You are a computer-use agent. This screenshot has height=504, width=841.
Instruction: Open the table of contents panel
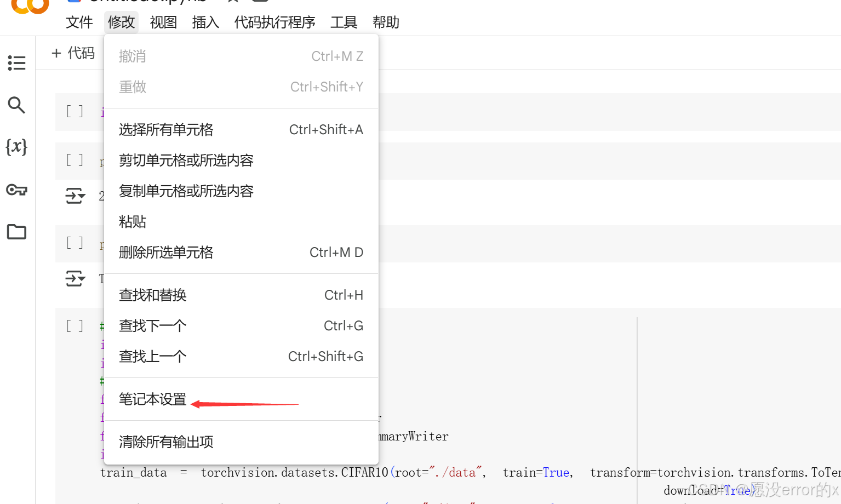(16, 63)
